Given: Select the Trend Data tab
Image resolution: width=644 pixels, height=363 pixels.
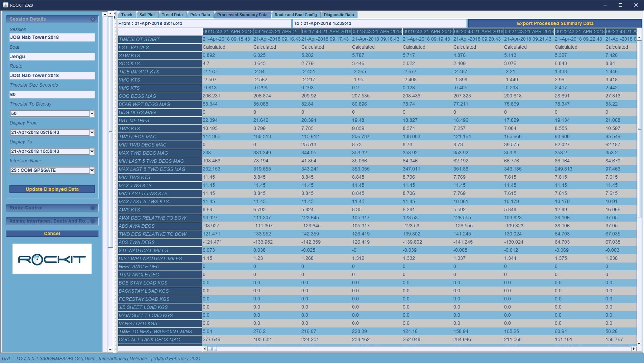Looking at the screenshot, I should click(x=172, y=15).
